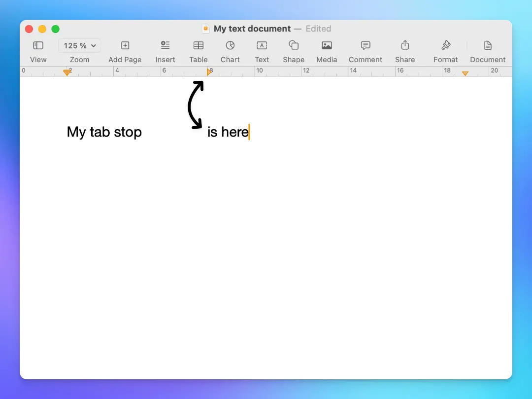
Task: Add a Text box
Action: [262, 49]
